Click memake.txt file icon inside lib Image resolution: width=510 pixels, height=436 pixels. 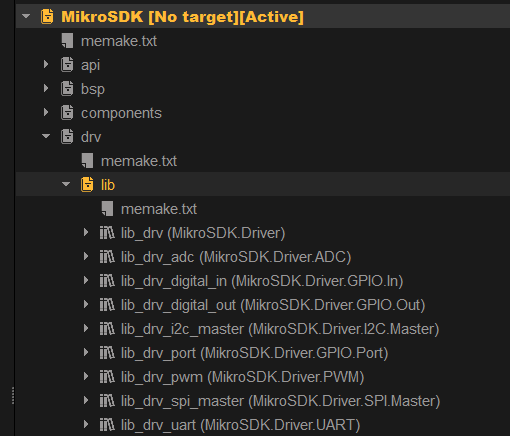click(107, 209)
